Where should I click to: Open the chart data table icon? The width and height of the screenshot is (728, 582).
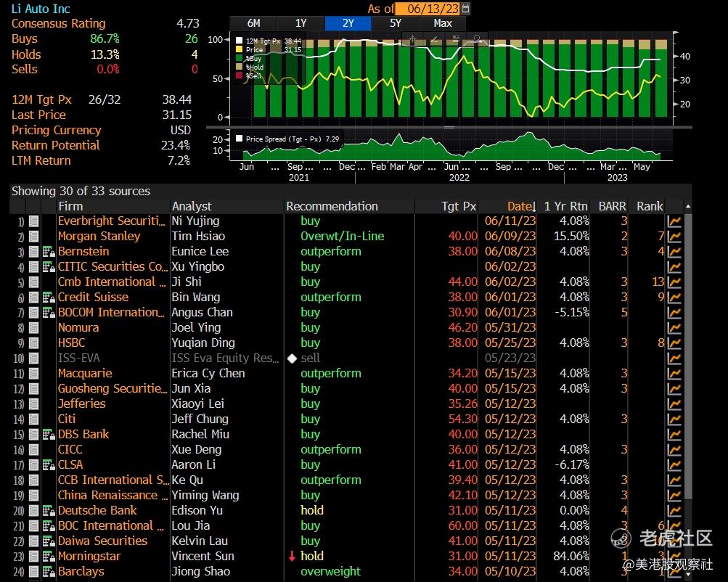coord(456,39)
